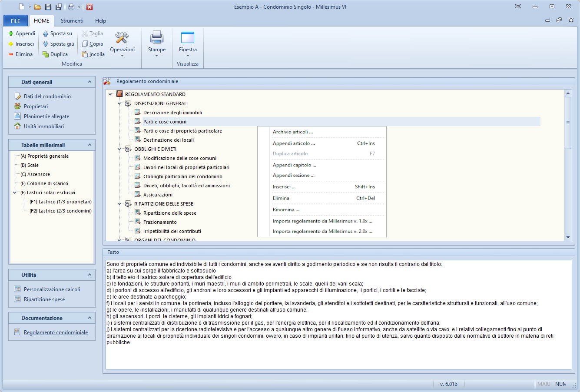Select (B) Scale table

click(30, 165)
